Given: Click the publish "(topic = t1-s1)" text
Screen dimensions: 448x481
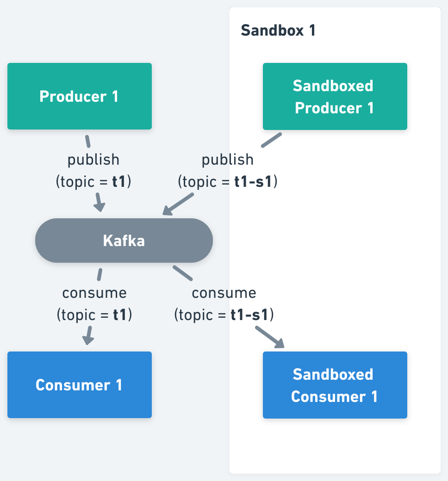Looking at the screenshot, I should 227,182.
